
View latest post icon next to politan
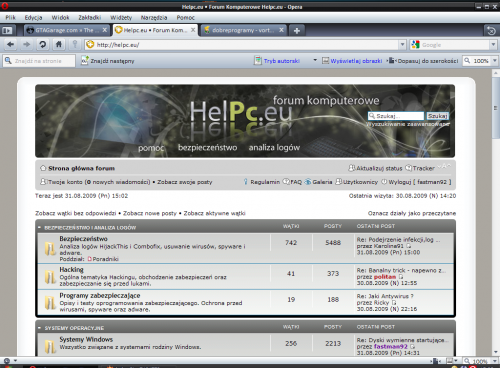point(401,277)
